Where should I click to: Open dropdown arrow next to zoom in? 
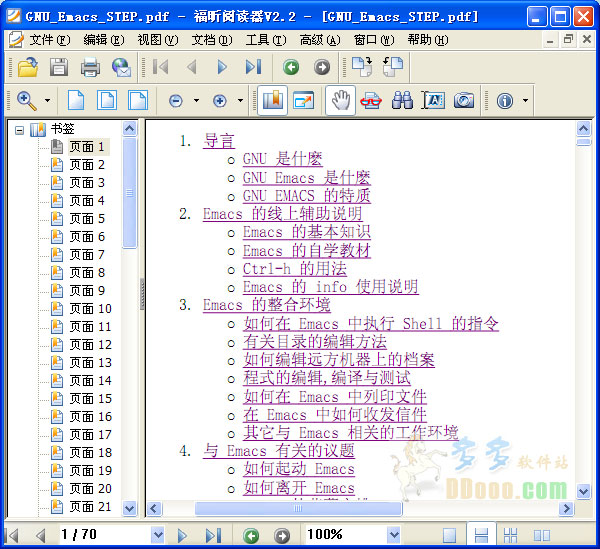(240, 101)
